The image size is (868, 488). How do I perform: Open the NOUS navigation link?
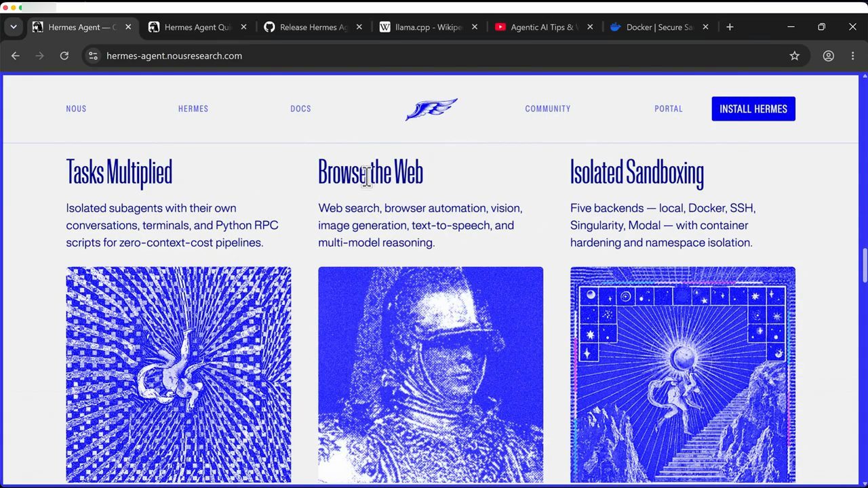[x=76, y=108]
